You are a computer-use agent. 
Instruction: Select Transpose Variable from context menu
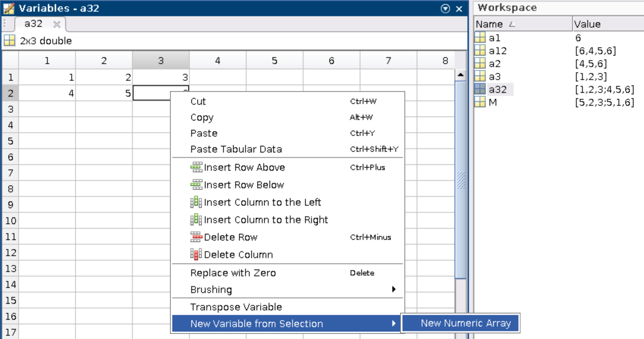(x=236, y=307)
